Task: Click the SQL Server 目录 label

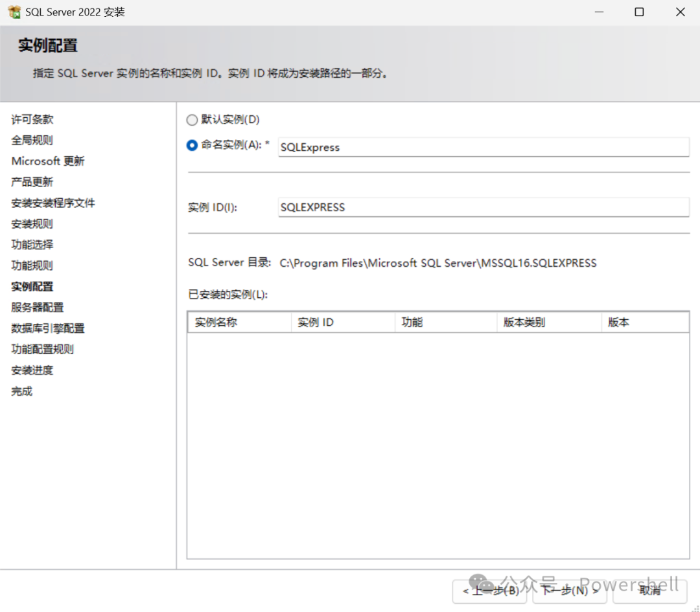Action: (229, 262)
